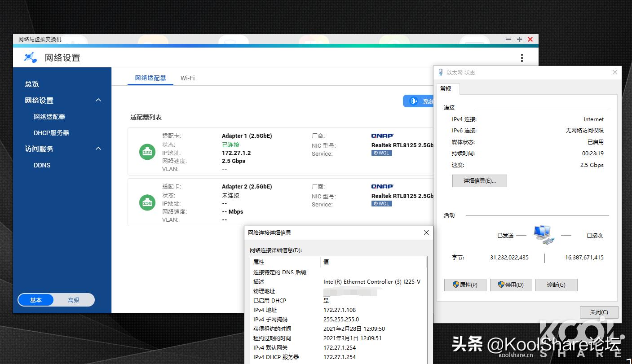The height and width of the screenshot is (364, 632).
Task: Click Adapter 1's green 2.5G adapter icon
Action: click(x=147, y=152)
